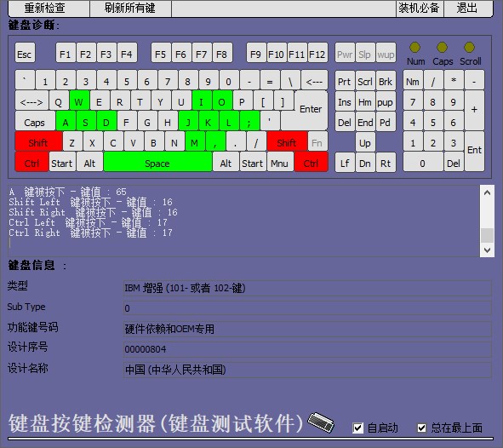Viewport: 503px width, 448px height.
Task: Click the Caps key in the diagram
Action: tap(35, 121)
